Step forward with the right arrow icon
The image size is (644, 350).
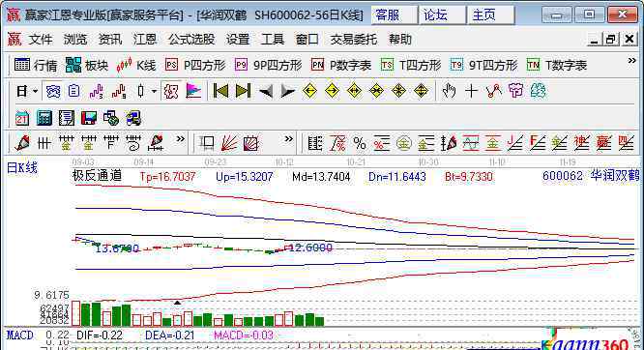pyautogui.click(x=287, y=91)
